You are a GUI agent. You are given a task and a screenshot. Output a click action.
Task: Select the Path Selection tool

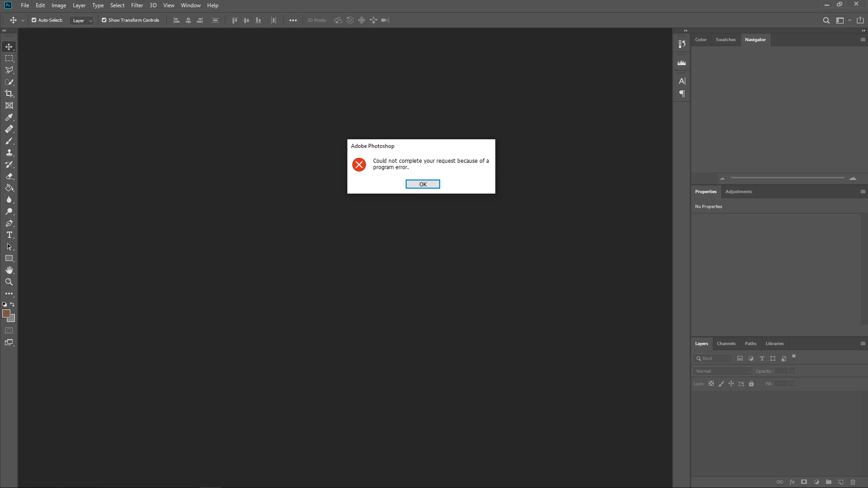[9, 246]
